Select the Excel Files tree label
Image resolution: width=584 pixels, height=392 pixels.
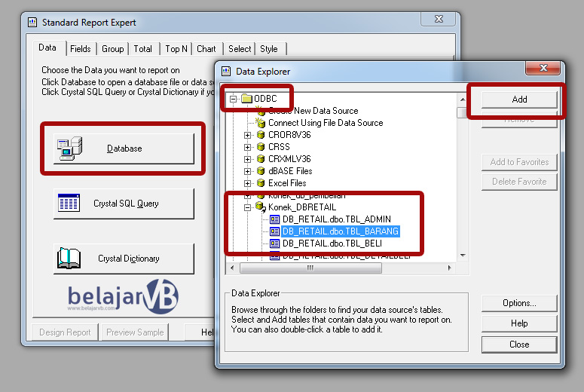click(287, 183)
